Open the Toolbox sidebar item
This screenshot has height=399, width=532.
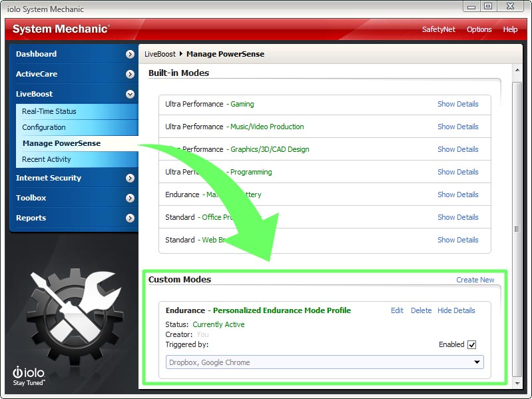[31, 198]
